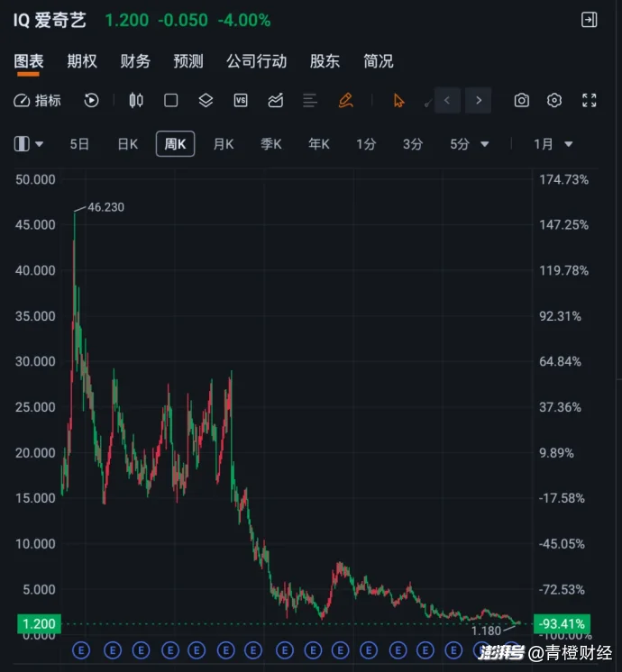
Task: Click the toolbar next arrow button
Action: 478,101
